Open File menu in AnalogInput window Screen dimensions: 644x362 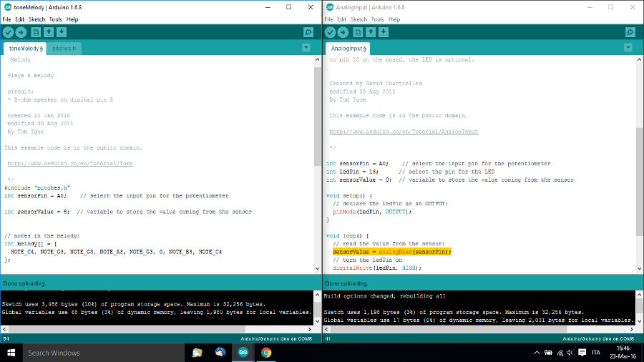pyautogui.click(x=328, y=19)
